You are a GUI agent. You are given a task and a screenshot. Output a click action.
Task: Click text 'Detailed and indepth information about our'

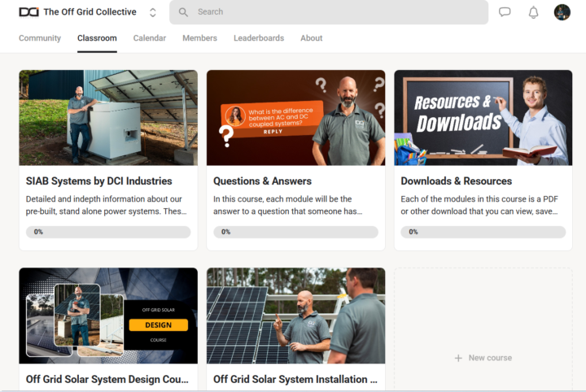[104, 199]
